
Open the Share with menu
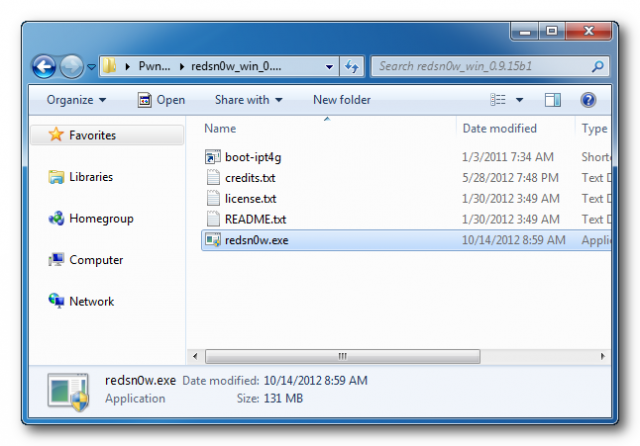(x=249, y=100)
